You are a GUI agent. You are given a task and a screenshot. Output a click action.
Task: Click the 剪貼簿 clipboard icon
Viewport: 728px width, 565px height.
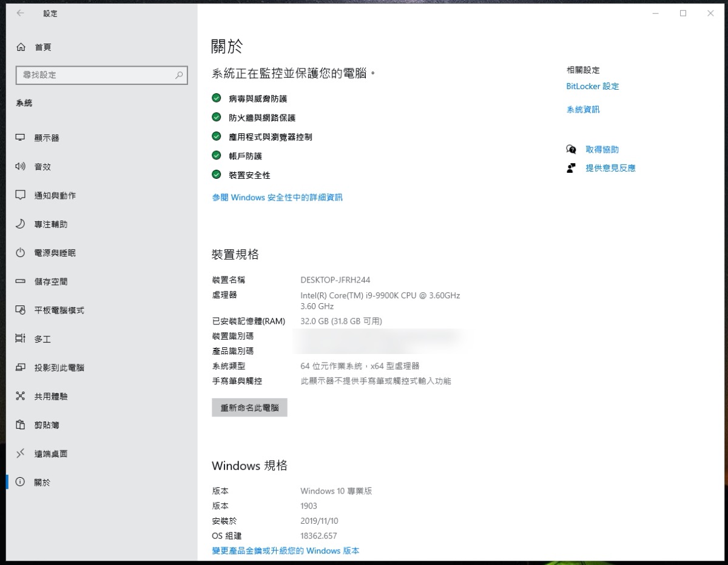point(21,424)
